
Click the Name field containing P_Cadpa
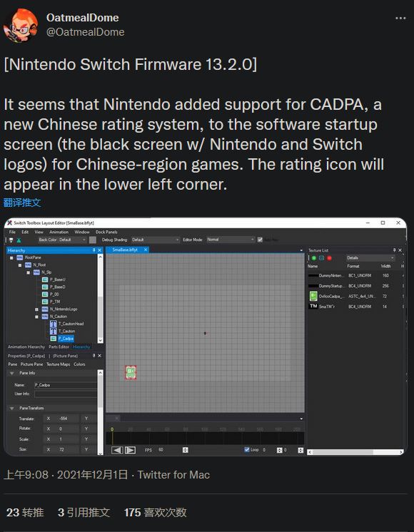click(x=66, y=385)
